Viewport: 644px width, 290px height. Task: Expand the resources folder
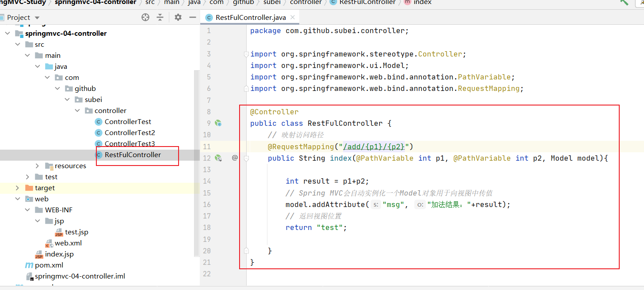[x=38, y=166]
